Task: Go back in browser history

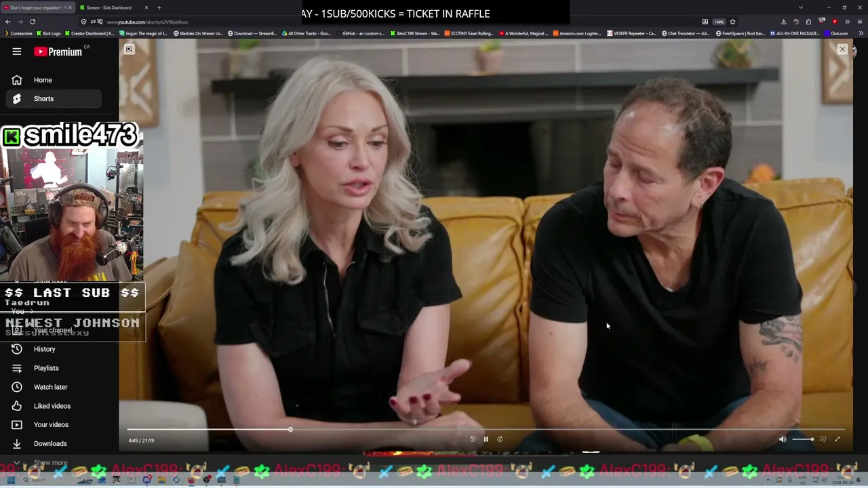Action: pyautogui.click(x=7, y=22)
